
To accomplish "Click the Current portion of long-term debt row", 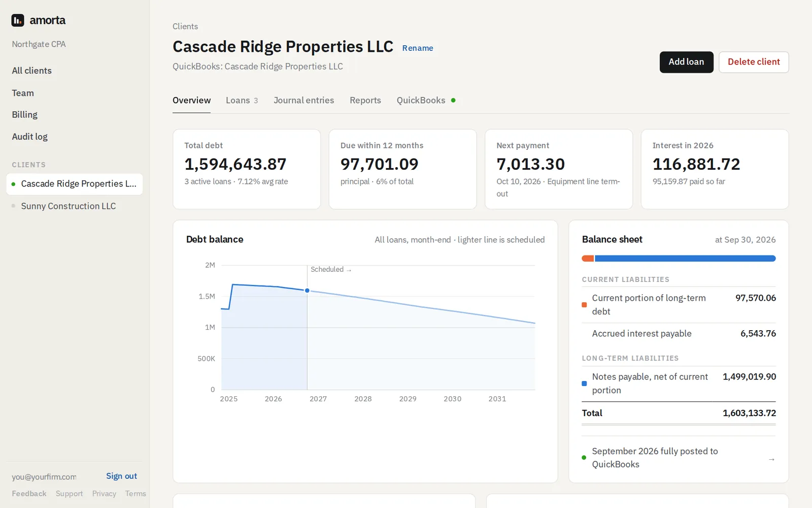I will (679, 305).
